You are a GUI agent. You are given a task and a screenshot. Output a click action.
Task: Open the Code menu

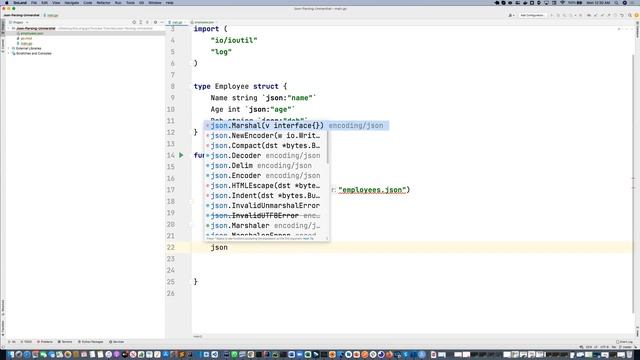88,2
